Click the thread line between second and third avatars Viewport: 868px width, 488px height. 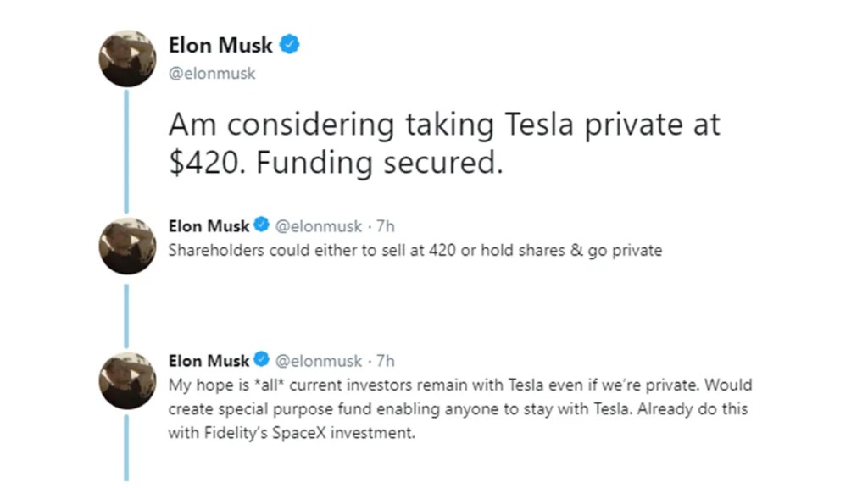point(127,313)
